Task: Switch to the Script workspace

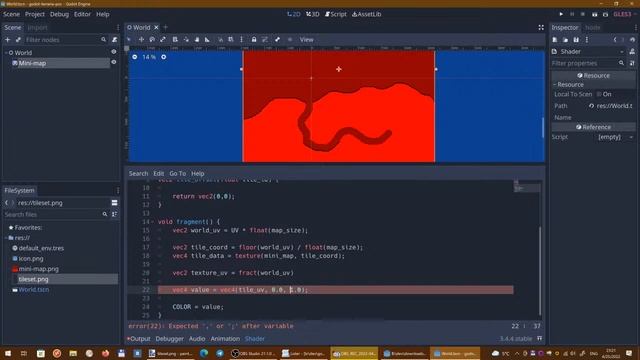Action: click(x=336, y=14)
